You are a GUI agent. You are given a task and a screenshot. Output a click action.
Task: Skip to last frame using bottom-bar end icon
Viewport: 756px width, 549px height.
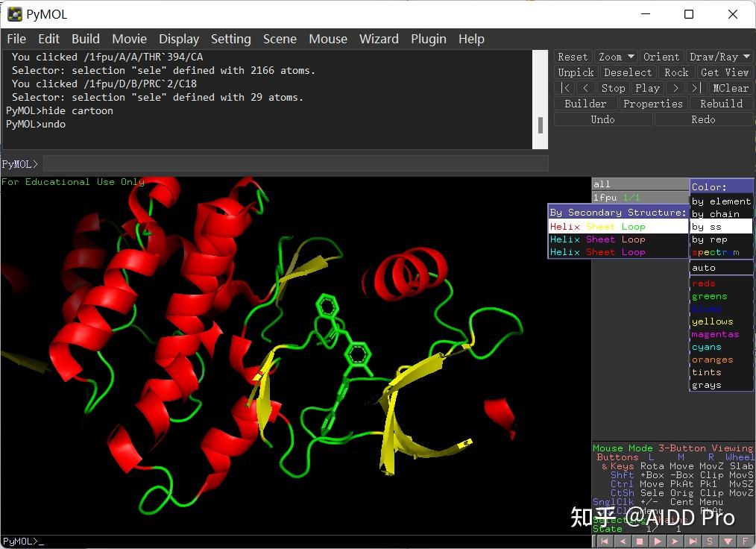point(693,541)
